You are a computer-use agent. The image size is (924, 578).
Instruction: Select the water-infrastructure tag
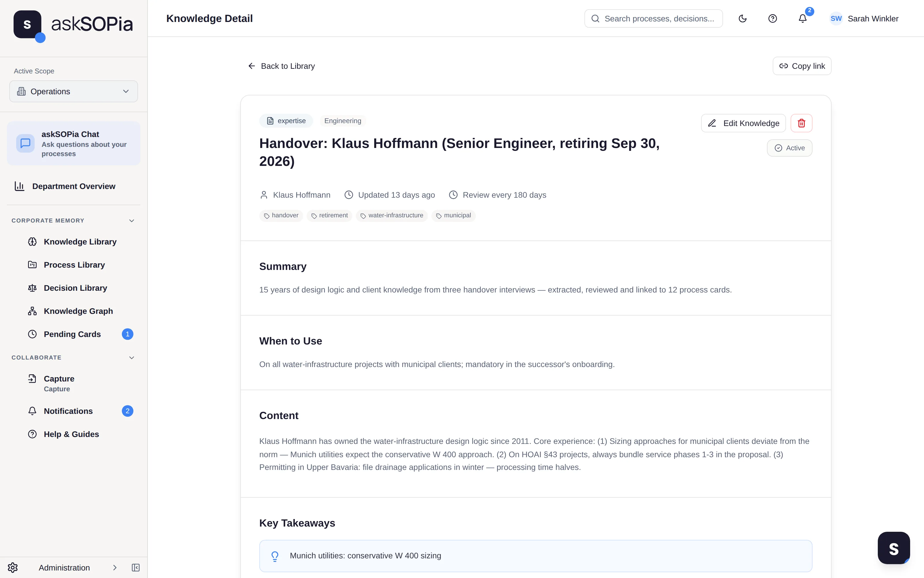point(391,216)
